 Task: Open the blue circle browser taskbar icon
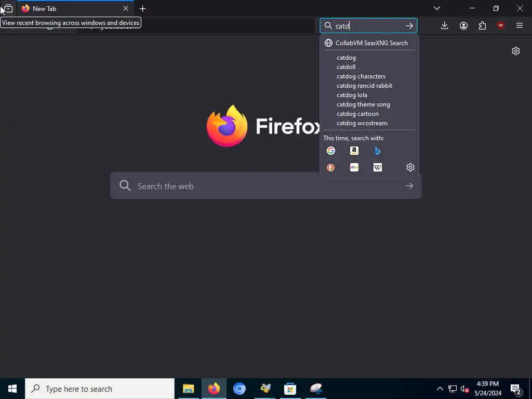click(x=239, y=389)
